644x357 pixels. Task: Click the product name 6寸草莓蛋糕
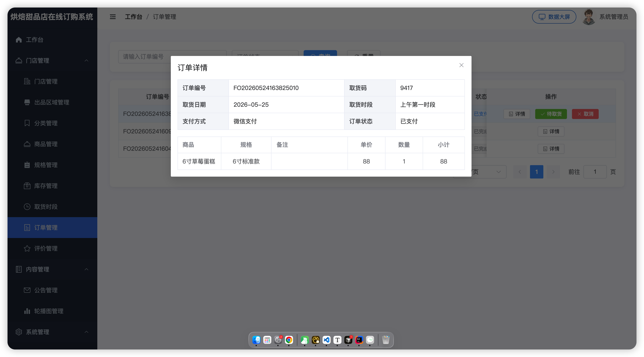[x=199, y=161]
